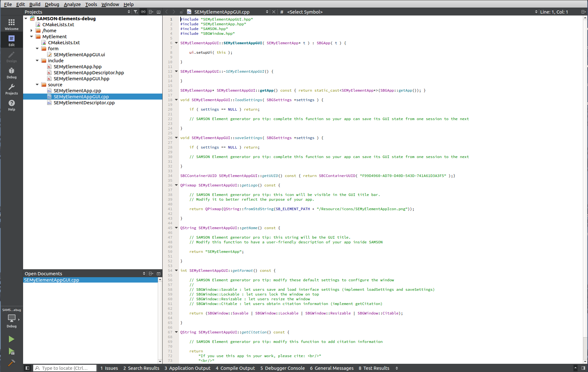
Task: Switch to the Welcome mode
Action: (11, 24)
